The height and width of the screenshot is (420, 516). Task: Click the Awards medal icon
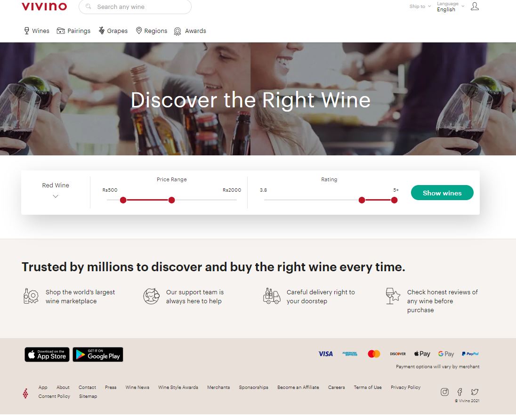177,31
